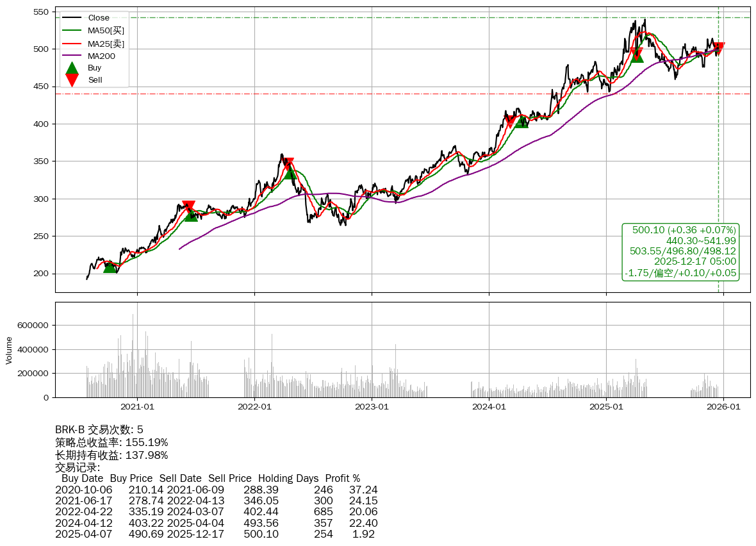756x546 pixels.
Task: Toggle the MA50[买] legend entry
Action: click(106, 30)
